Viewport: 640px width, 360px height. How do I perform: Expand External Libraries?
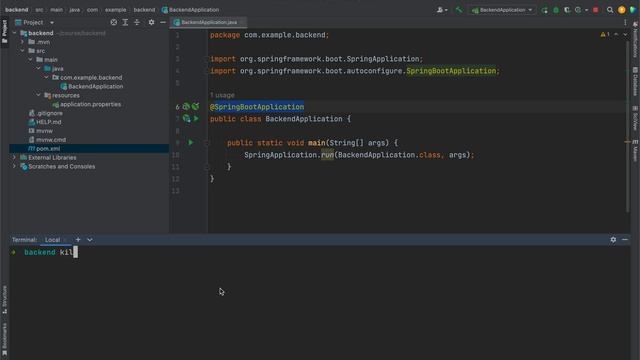pyautogui.click(x=15, y=158)
